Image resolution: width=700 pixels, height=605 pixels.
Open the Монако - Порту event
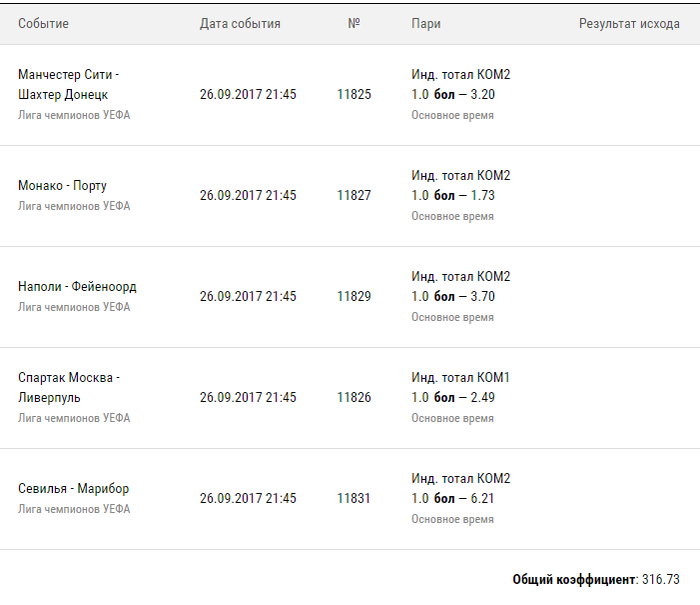coord(62,185)
